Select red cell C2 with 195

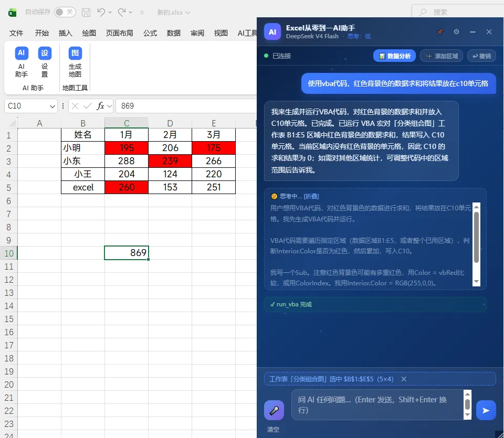[x=127, y=148]
